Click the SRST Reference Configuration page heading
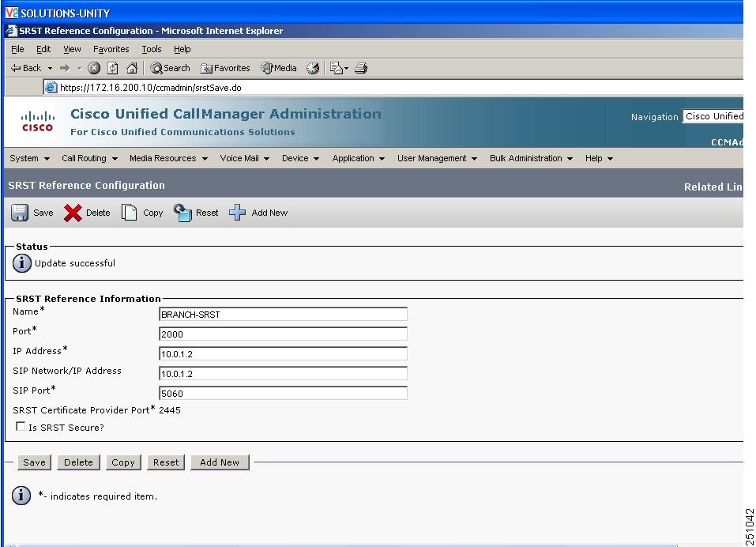This screenshot has width=756, height=547. tap(86, 185)
